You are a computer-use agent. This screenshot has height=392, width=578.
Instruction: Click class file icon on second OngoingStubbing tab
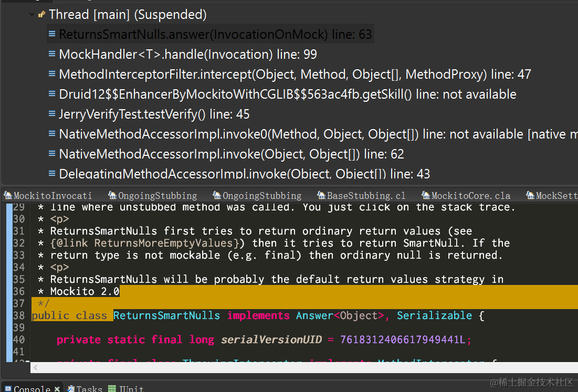click(x=217, y=195)
